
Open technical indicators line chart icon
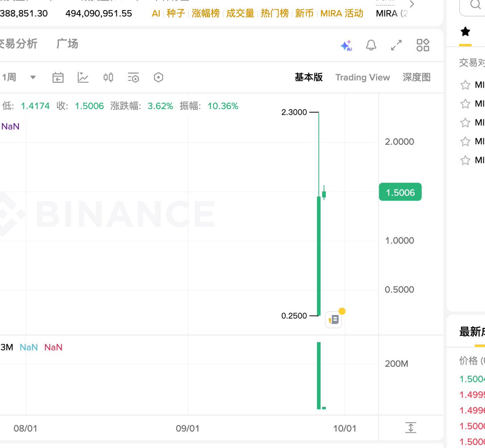click(x=83, y=78)
